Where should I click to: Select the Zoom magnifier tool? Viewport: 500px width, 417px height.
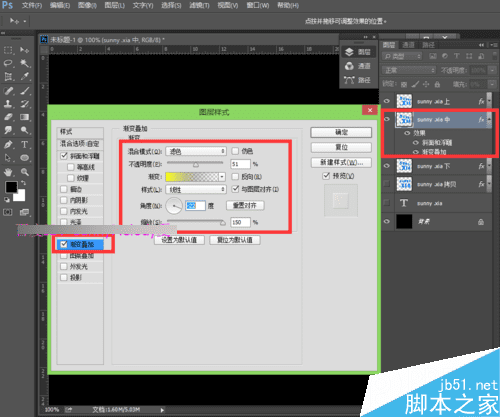coord(24,172)
